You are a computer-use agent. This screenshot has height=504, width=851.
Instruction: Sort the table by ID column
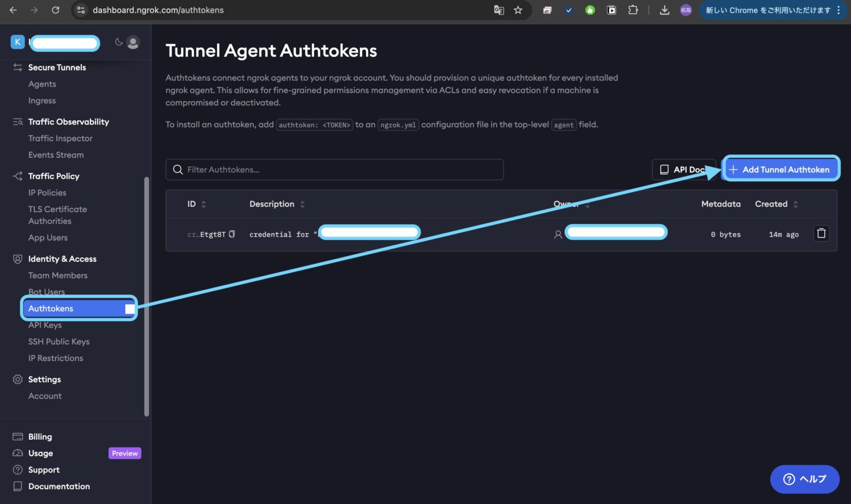(x=197, y=204)
